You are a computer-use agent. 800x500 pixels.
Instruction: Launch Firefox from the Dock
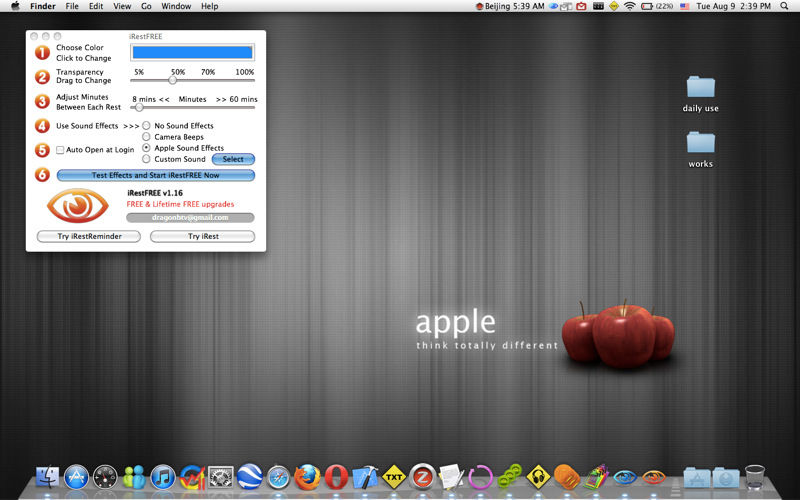[308, 478]
